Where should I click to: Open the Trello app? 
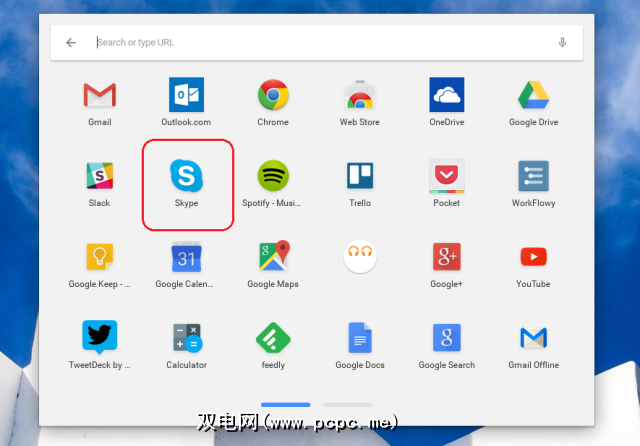click(360, 176)
